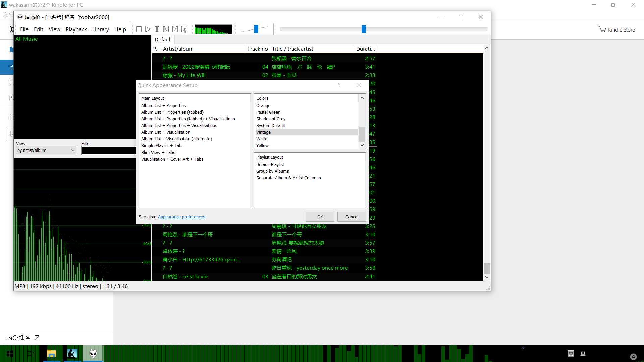This screenshot has width=644, height=362.
Task: Click playlist scrollbar up arrow
Action: (x=487, y=48)
